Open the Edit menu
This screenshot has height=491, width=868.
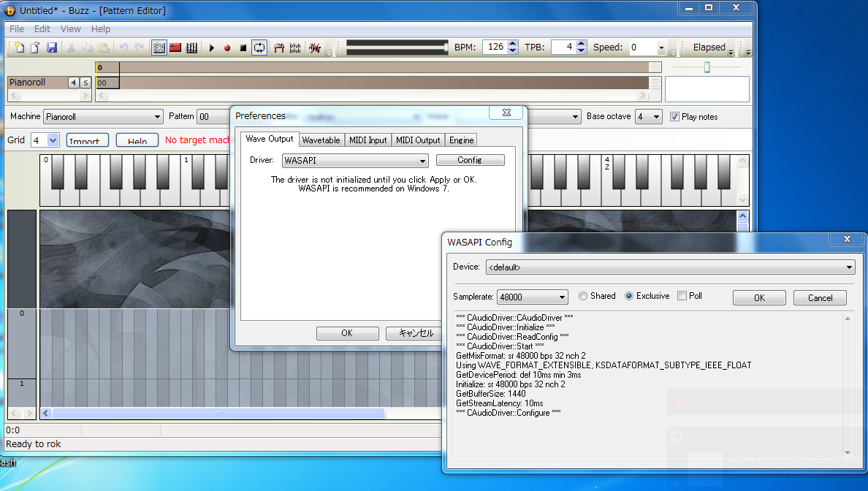tap(42, 29)
